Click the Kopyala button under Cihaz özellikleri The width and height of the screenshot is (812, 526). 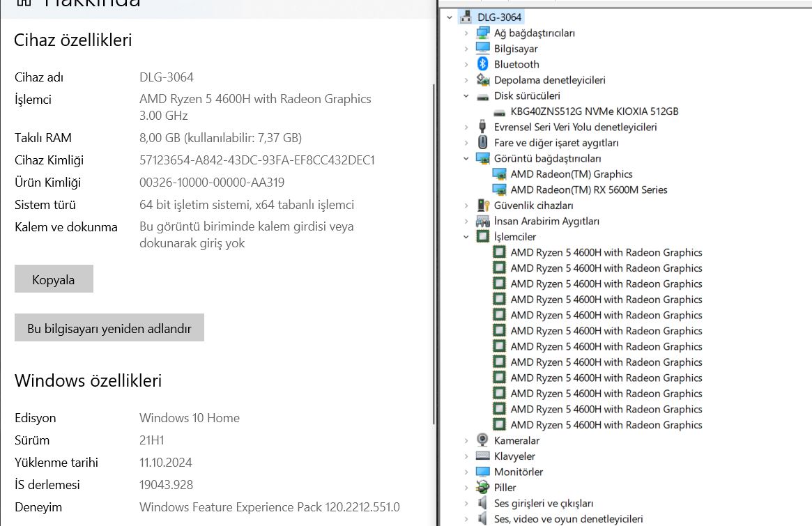[x=54, y=279]
